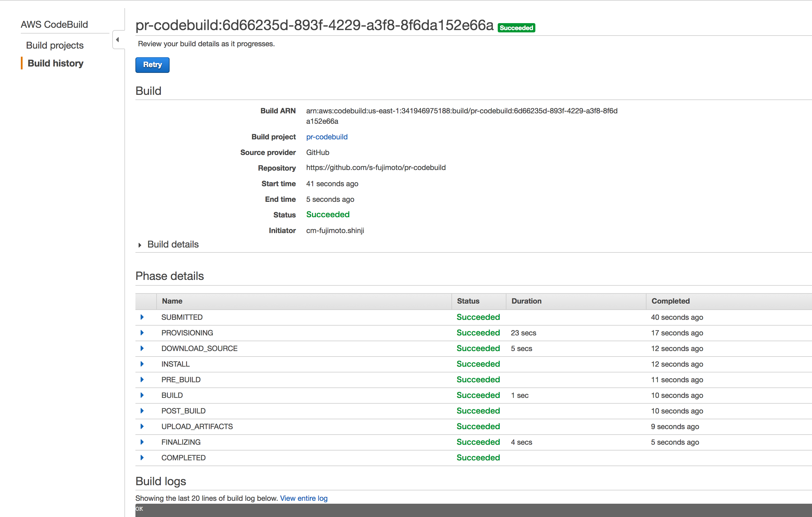Viewport: 812px width, 517px height.
Task: Expand the PROVISIONING phase row
Action: (142, 333)
